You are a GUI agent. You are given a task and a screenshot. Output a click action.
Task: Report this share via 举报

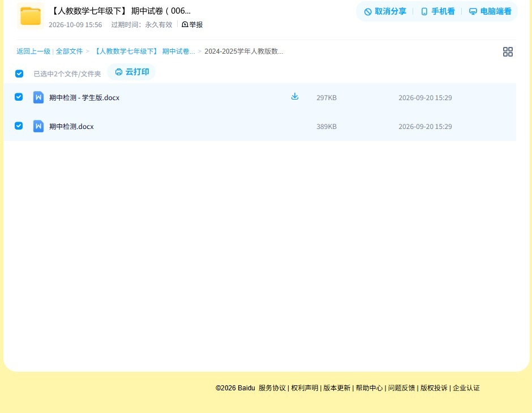click(x=192, y=24)
